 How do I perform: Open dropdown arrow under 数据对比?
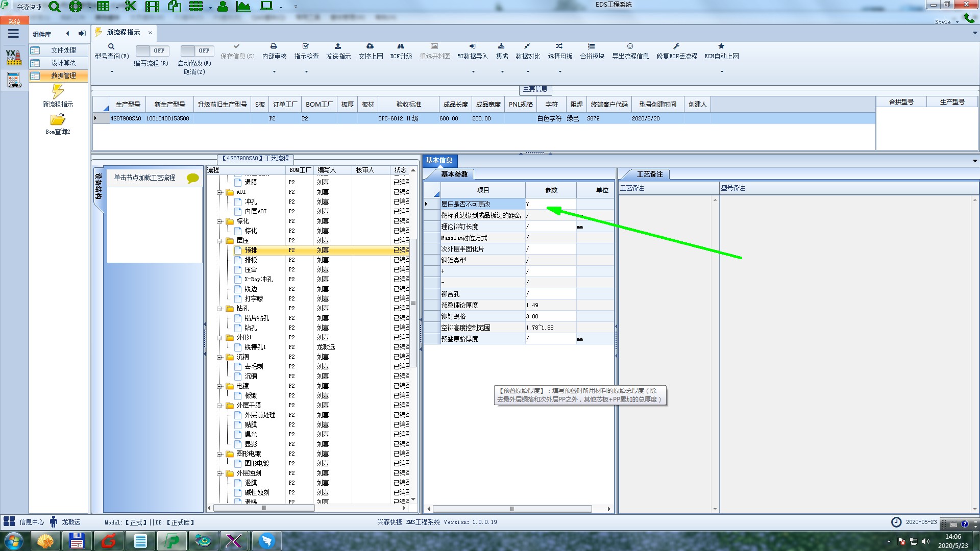click(x=528, y=72)
